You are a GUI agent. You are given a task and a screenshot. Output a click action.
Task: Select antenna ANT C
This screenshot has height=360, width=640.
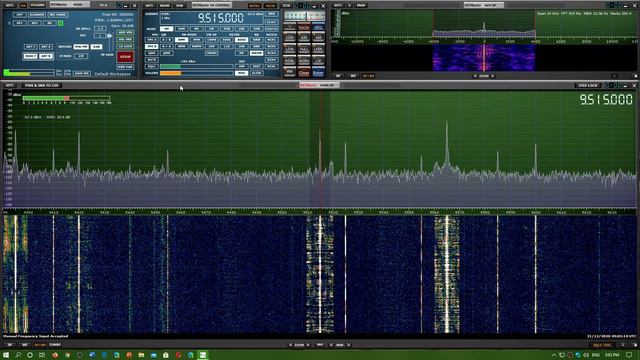[x=31, y=47]
